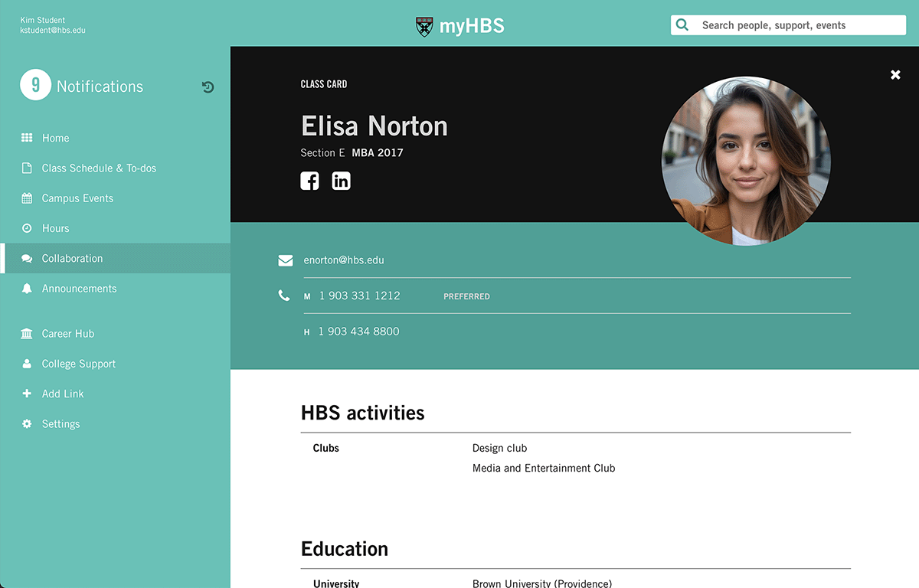Screen dimensions: 919x588
Task: Click the Announcements bell icon
Action: coord(28,289)
